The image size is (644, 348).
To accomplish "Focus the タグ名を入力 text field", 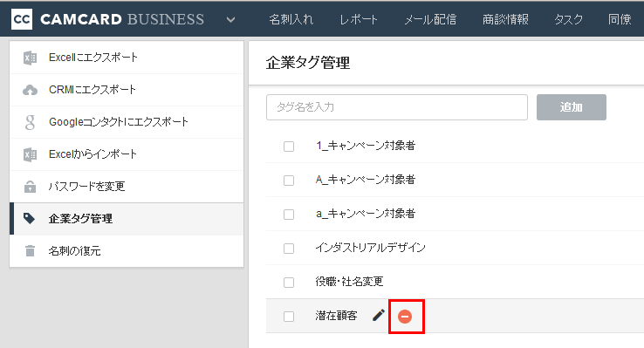I will point(397,107).
